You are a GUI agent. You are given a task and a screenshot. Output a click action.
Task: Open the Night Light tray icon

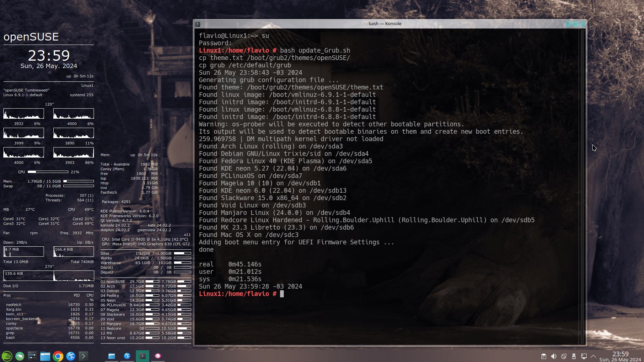click(564, 356)
